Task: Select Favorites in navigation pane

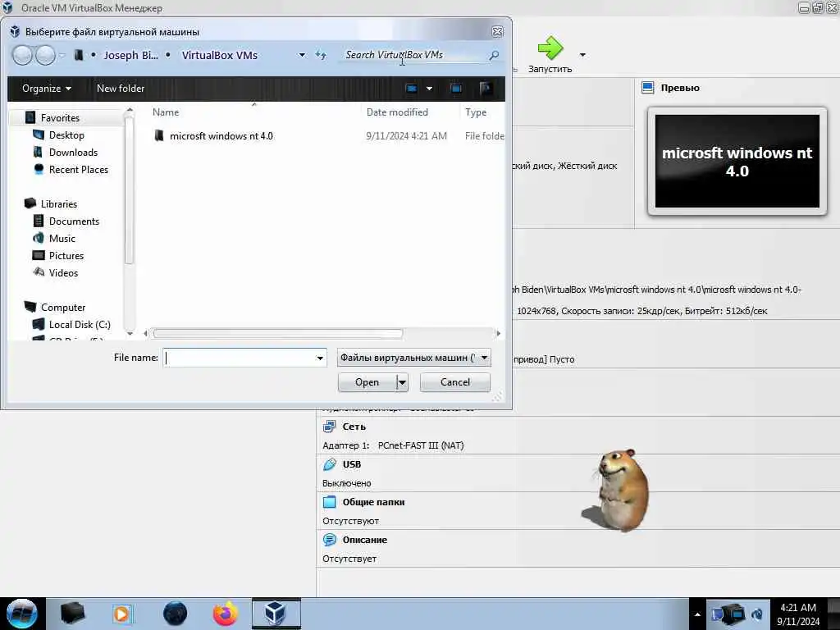Action: [x=60, y=118]
